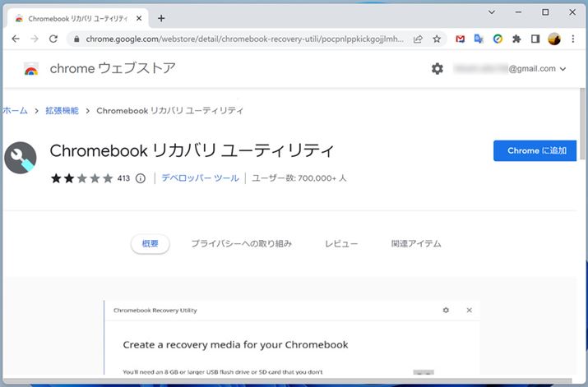Select the Chromebook リカバリ browser tab
This screenshot has height=387, width=588.
[77, 18]
